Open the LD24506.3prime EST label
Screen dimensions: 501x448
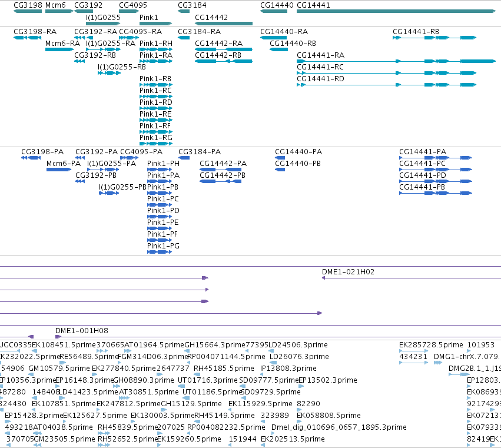298,345
